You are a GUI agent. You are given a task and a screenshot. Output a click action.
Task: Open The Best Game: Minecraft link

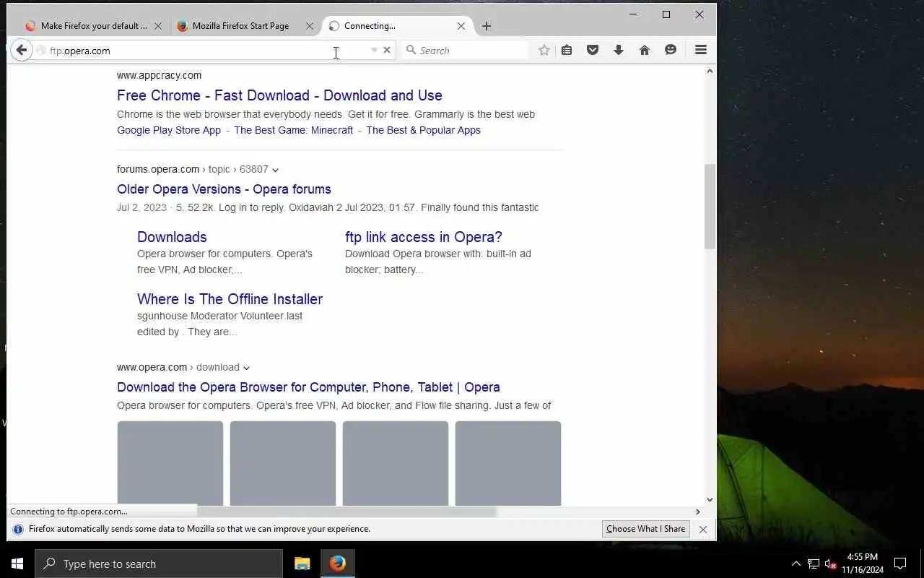293,130
